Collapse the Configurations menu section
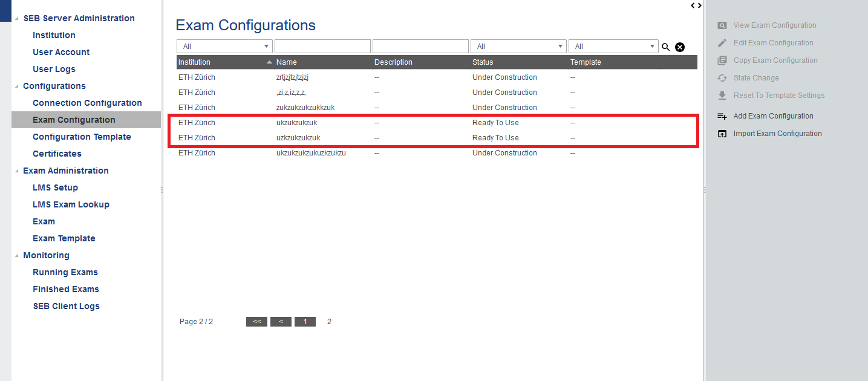868x381 pixels. coord(17,86)
